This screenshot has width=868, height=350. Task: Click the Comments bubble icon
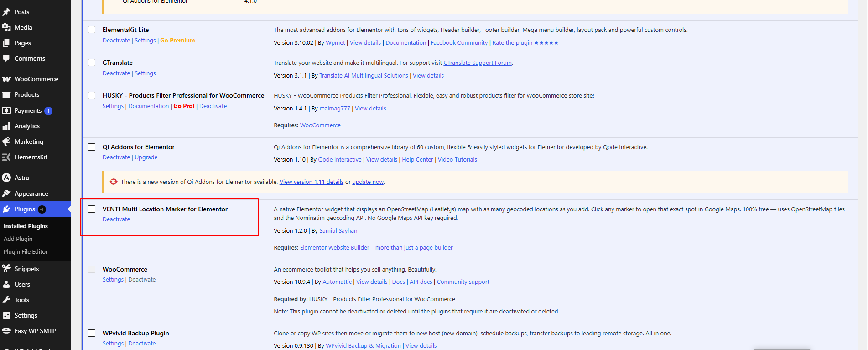6,58
